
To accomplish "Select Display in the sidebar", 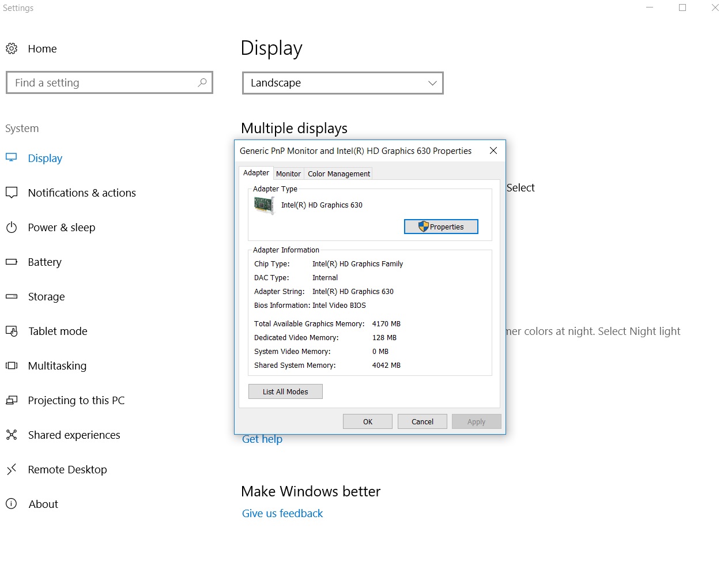I will point(45,158).
